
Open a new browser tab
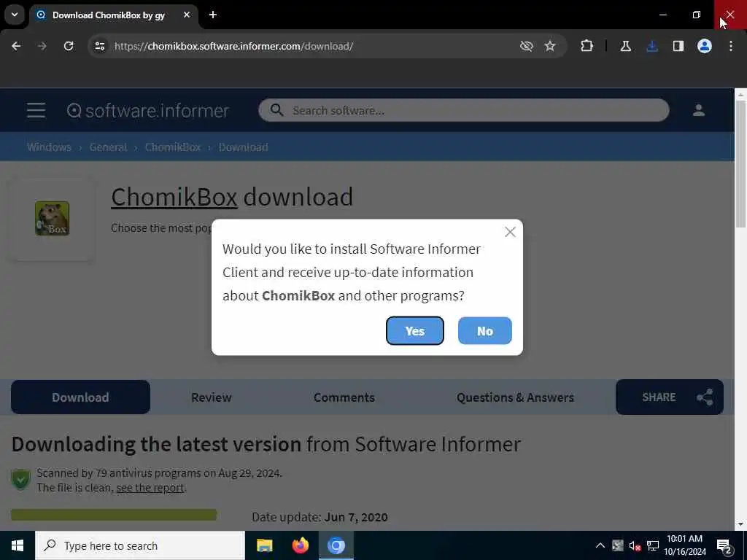[x=213, y=15]
